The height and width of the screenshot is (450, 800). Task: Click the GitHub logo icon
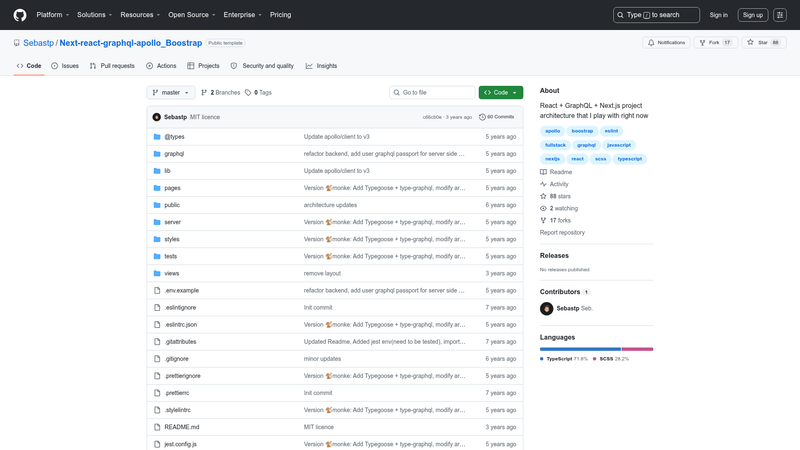[20, 15]
